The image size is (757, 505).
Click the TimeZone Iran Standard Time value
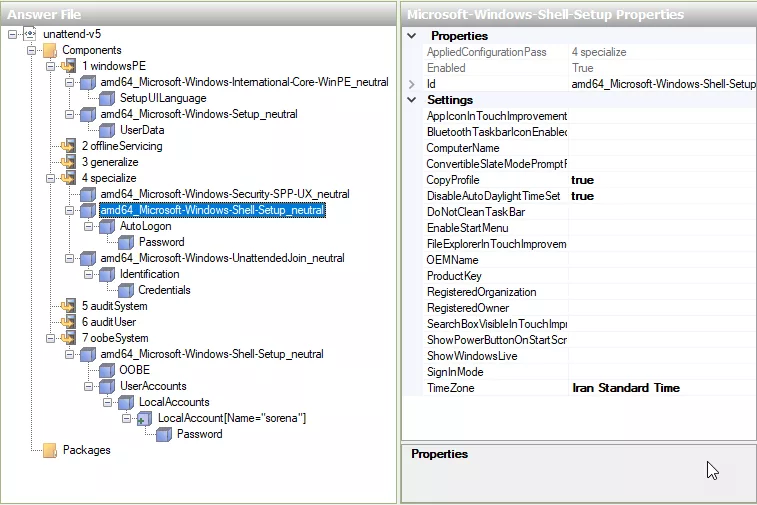[626, 388]
